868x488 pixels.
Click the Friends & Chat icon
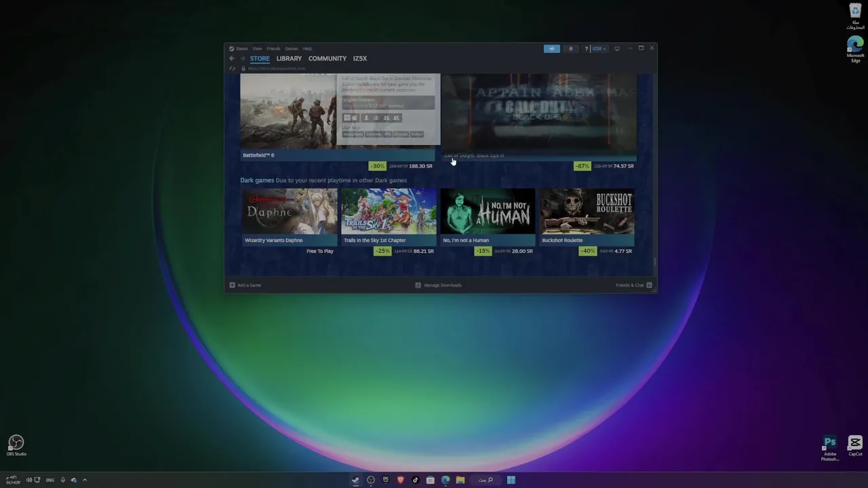click(x=649, y=285)
